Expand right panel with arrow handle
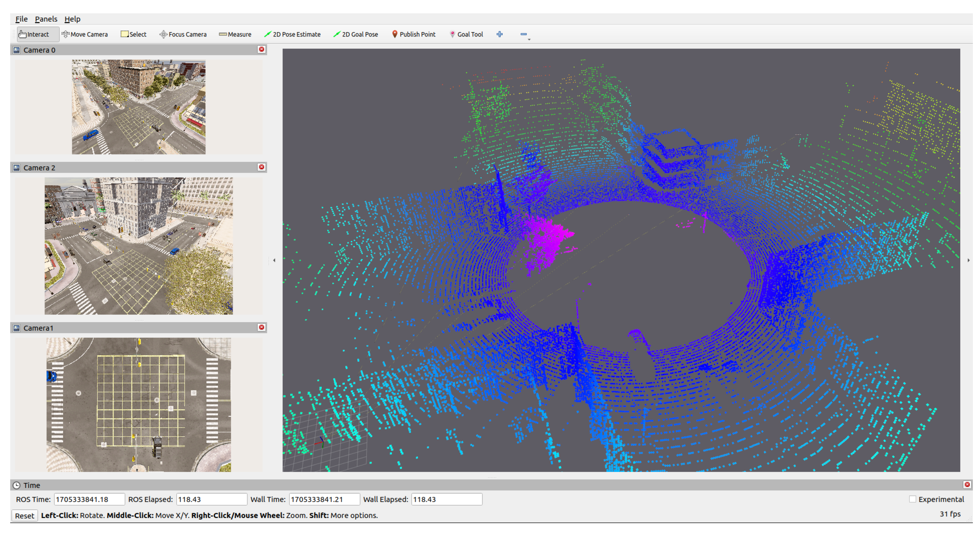The image size is (980, 533). (x=969, y=260)
